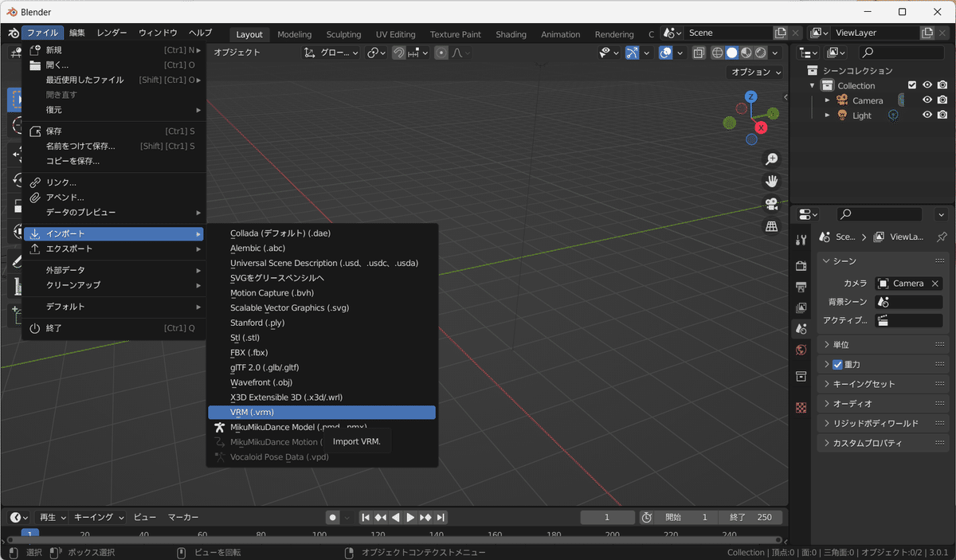Open the viewport shading options dropdown arrow
Image resolution: width=956 pixels, height=560 pixels.
pos(776,53)
